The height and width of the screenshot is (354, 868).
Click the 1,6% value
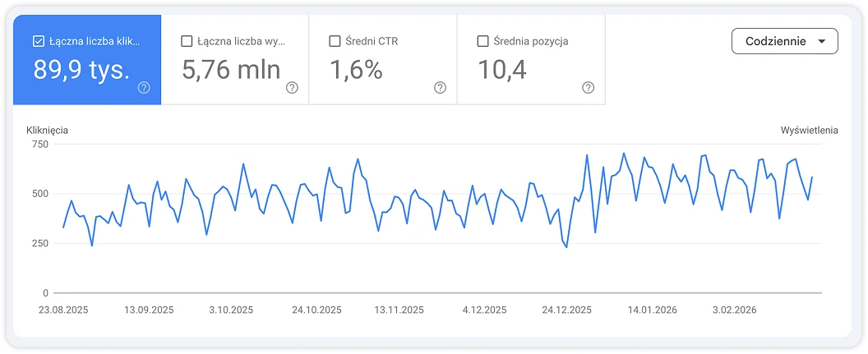click(x=356, y=71)
